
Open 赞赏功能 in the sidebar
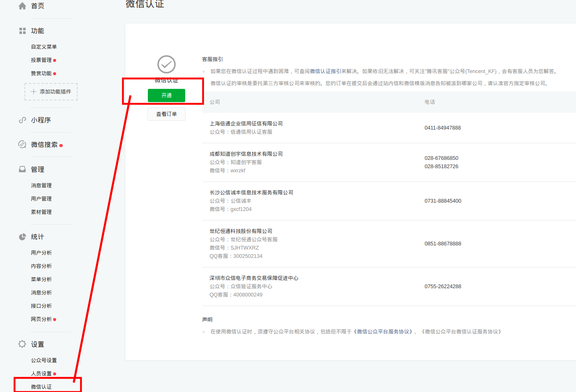click(41, 73)
